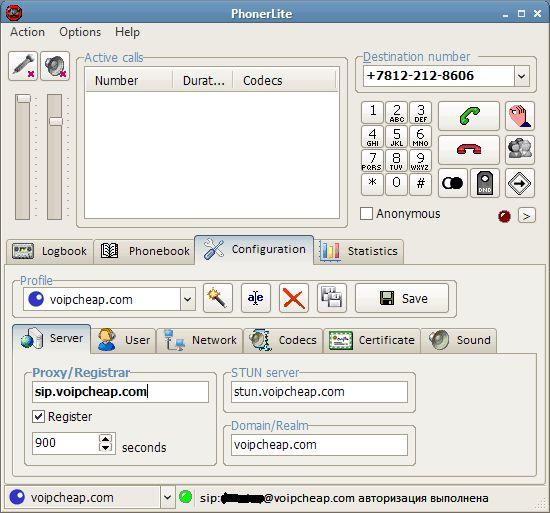Click the Proxy/Registrar input field

point(120,392)
